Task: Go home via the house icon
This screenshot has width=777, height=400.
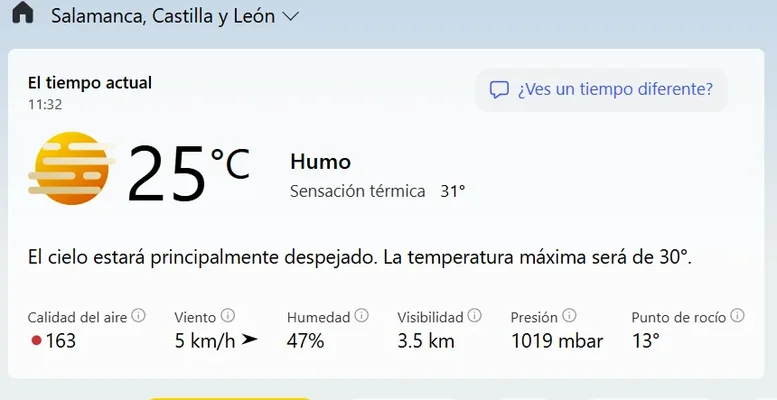Action: pyautogui.click(x=22, y=14)
